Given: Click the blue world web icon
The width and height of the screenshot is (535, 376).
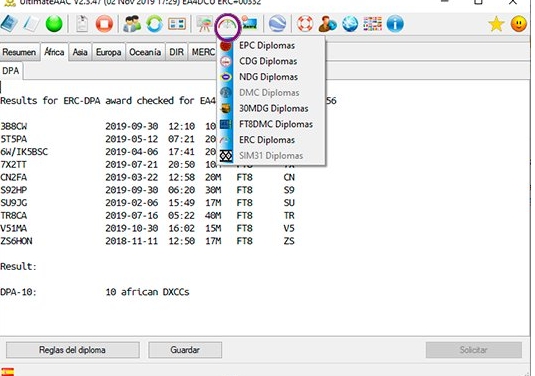Looking at the screenshot, I should (x=350, y=24).
